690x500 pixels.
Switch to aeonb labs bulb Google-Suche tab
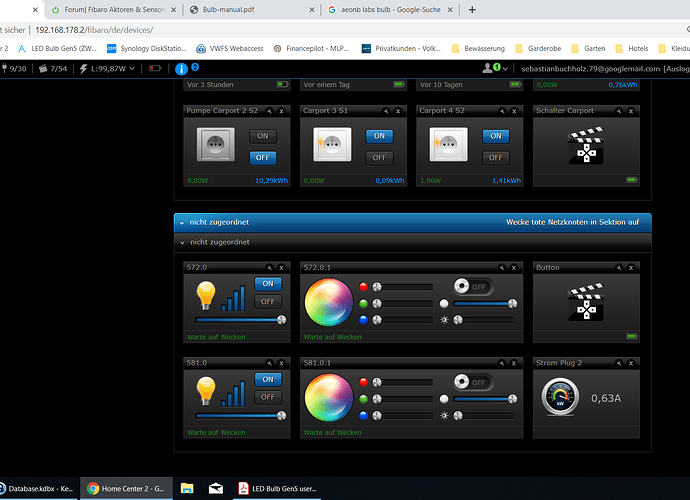tap(390, 10)
